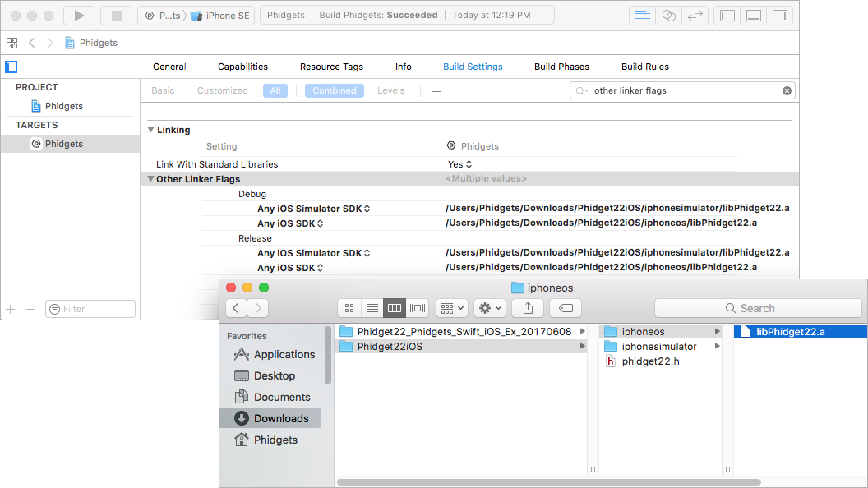Show the assistant editor in Xcode
Image resolution: width=868 pixels, height=488 pixels.
[669, 16]
